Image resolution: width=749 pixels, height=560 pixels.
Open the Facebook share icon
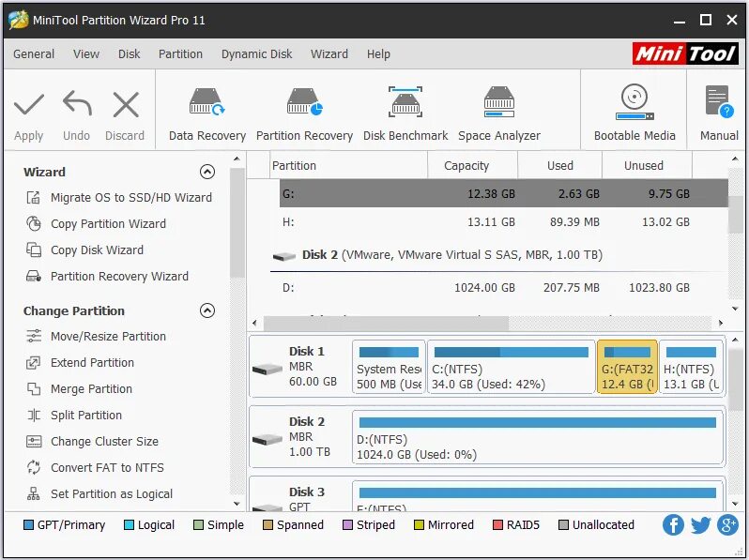coord(673,524)
